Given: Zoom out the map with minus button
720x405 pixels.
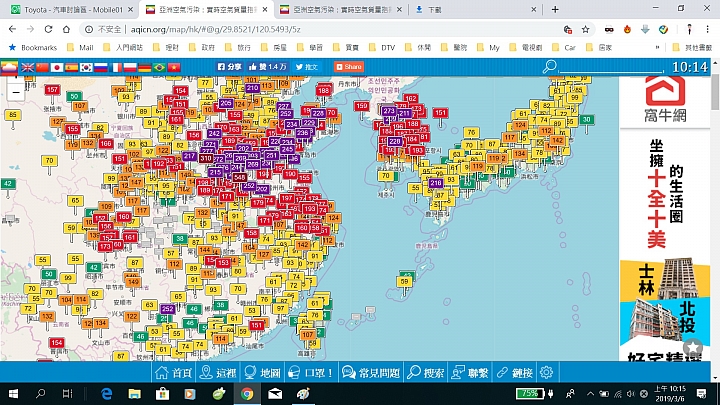Looking at the screenshot, I should (x=13, y=90).
